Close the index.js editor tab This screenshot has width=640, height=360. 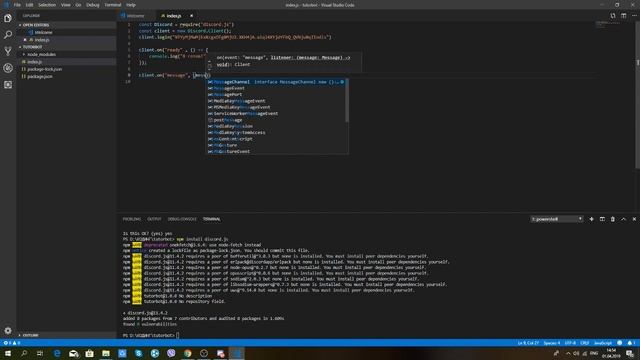pos(191,16)
